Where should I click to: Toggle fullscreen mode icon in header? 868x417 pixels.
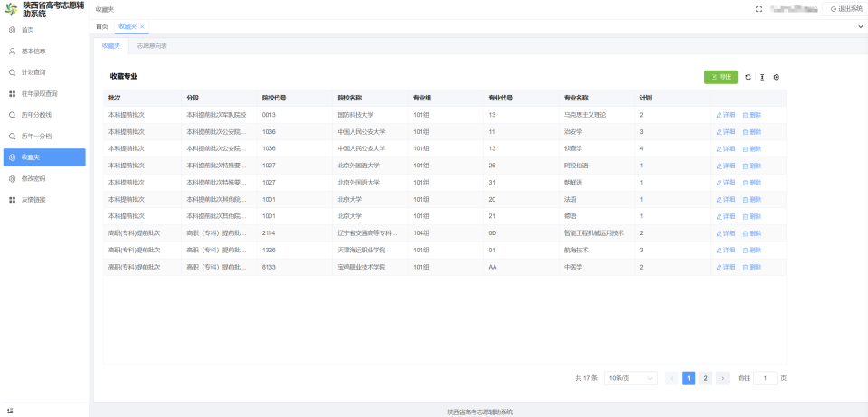759,9
